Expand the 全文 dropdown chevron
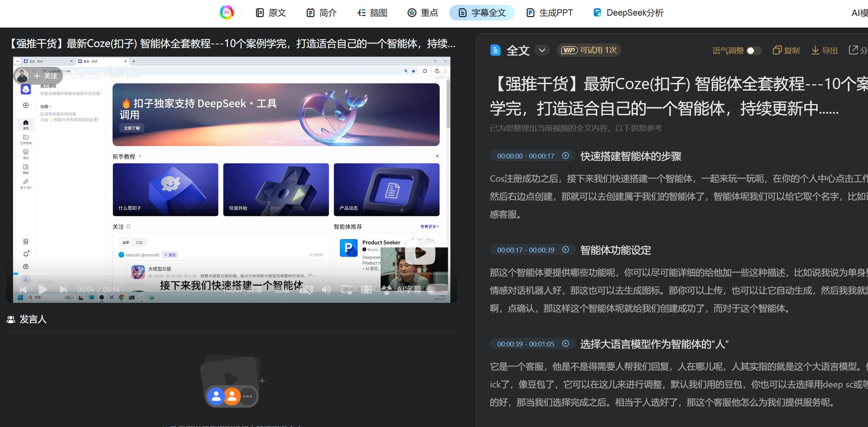Viewport: 868px width, 427px height. coord(542,50)
